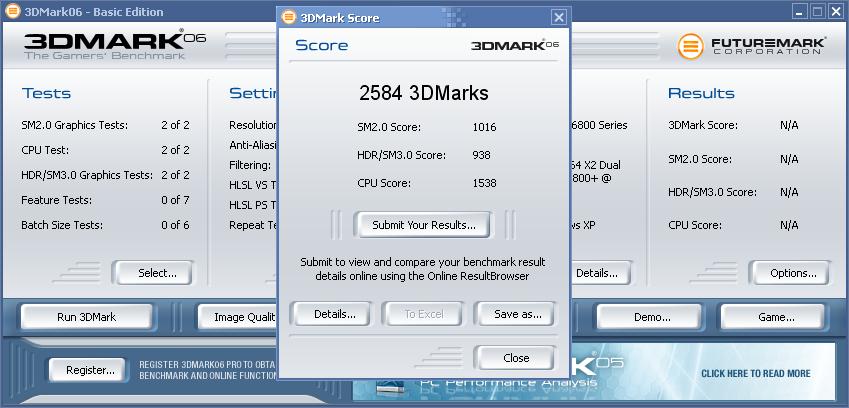This screenshot has width=849, height=408.
Task: Click Select button under Tests
Action: pos(156,273)
